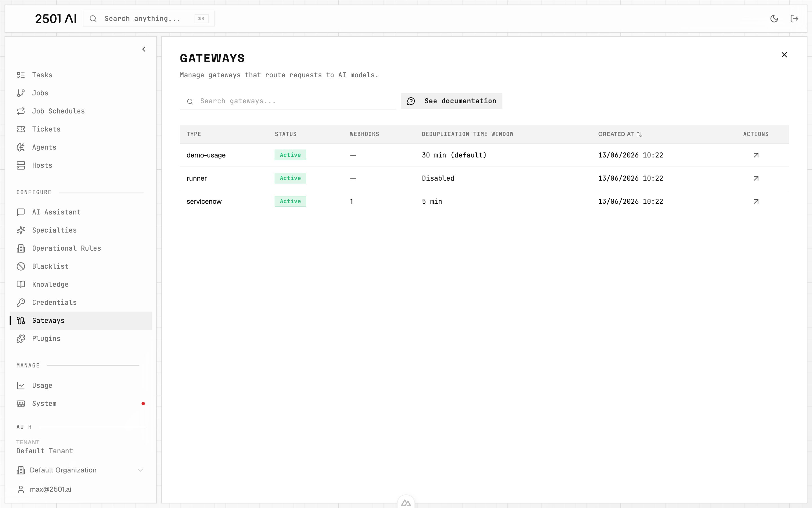812x508 pixels.
Task: Go to Tasks in sidebar
Action: tap(81, 75)
